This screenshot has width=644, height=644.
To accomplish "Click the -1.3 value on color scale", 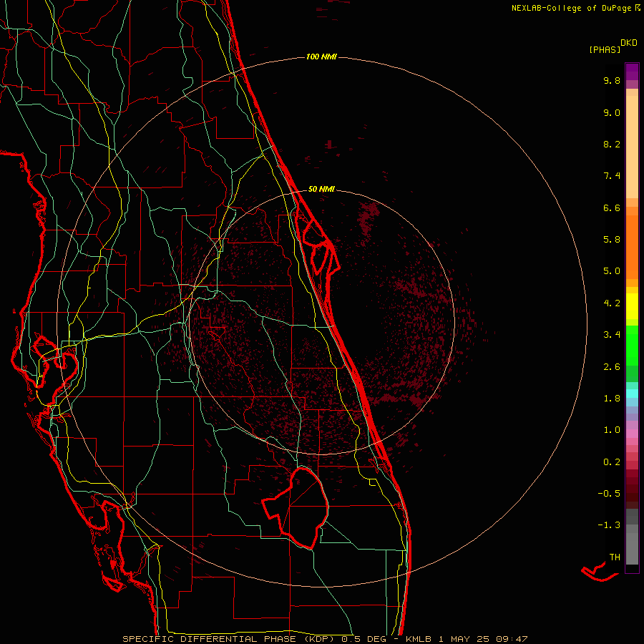I will (x=609, y=525).
